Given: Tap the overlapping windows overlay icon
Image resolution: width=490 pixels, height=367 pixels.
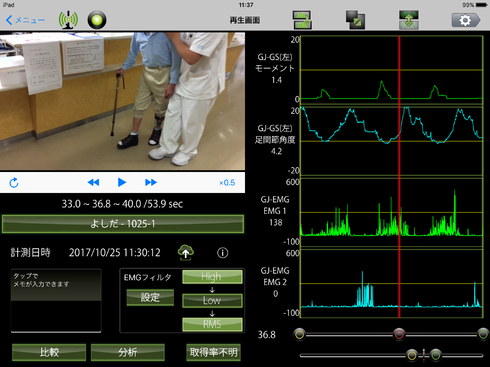Looking at the screenshot, I should (x=355, y=20).
